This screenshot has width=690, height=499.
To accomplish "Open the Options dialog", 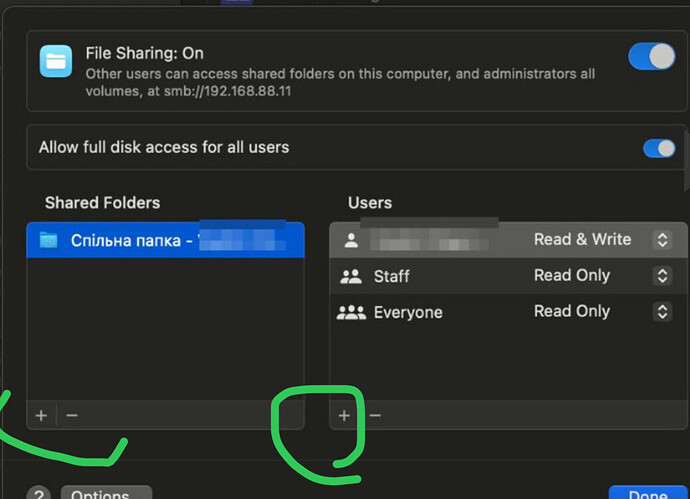I will tap(105, 494).
